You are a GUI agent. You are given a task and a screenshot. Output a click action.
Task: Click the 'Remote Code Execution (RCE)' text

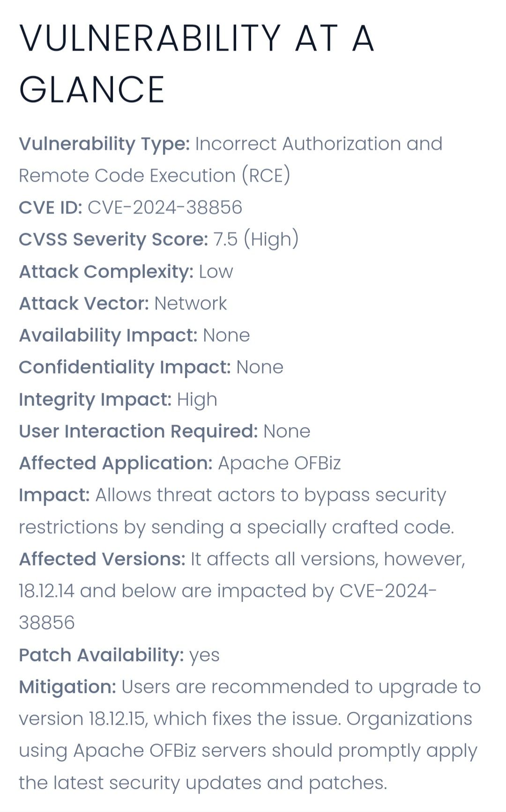tap(155, 176)
